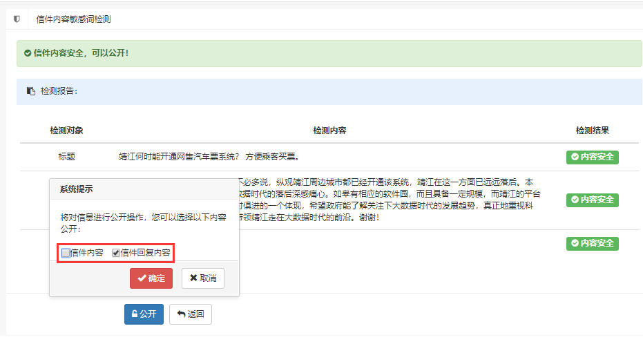Viewport: 643px width, 364px height.
Task: Select the 信件内容敏感词检测 tab title
Action: click(x=73, y=19)
